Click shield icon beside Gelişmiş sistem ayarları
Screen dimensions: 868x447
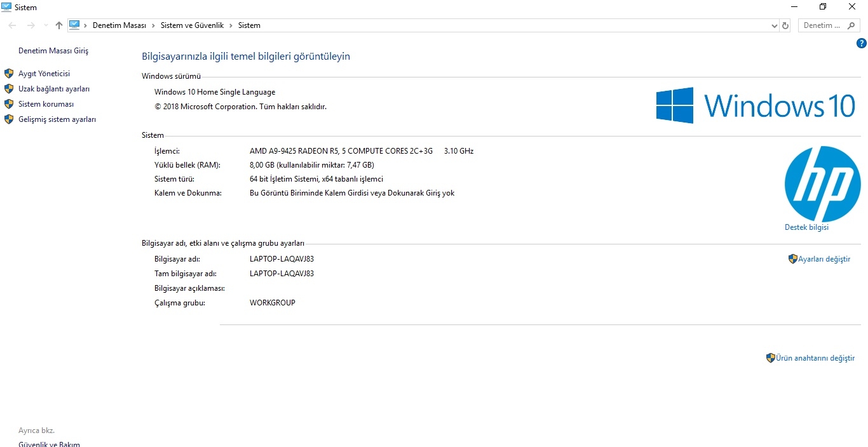pos(9,119)
